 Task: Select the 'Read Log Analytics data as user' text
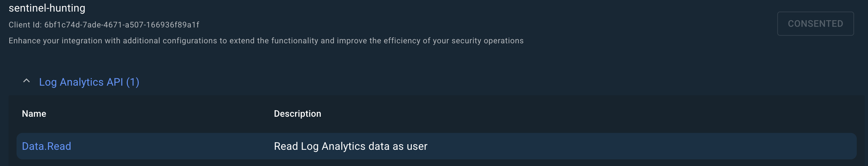coord(351,146)
